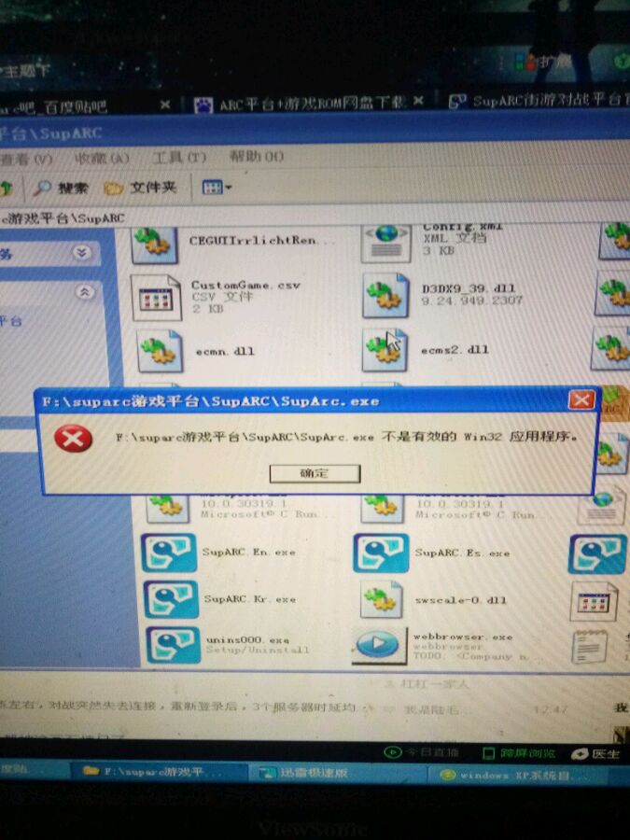
Task: Open the 帮助(H) menu
Action: pyautogui.click(x=257, y=156)
